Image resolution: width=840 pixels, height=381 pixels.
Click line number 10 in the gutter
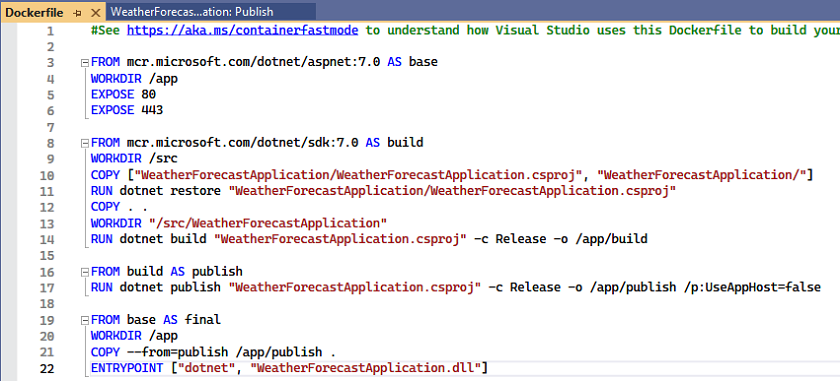click(x=47, y=175)
